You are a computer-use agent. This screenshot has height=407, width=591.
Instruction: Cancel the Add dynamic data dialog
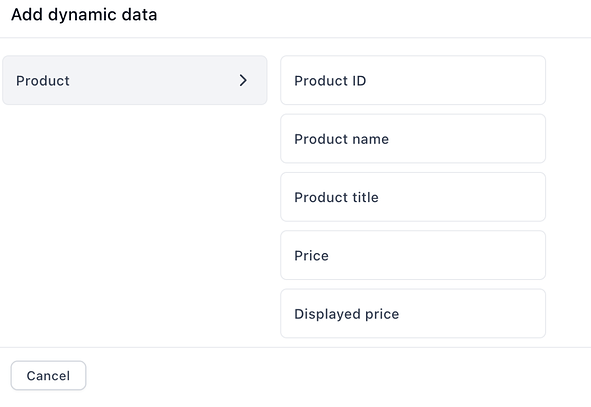(48, 375)
